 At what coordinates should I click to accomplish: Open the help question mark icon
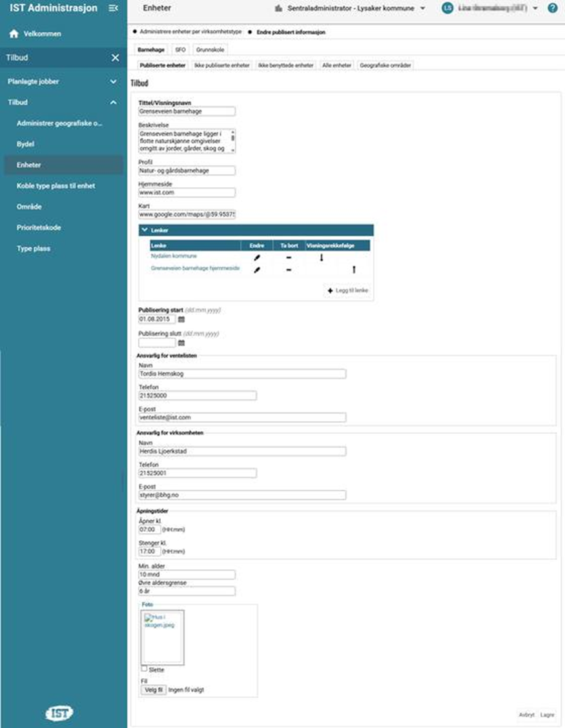tap(552, 8)
